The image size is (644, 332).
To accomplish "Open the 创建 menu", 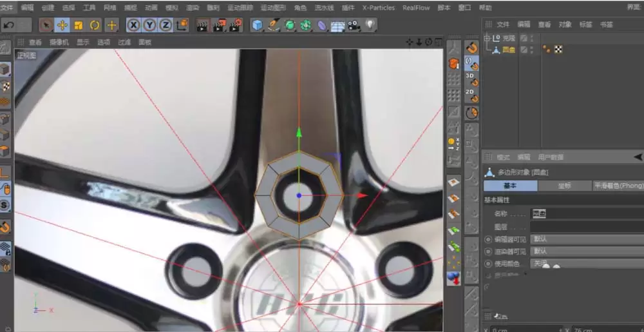I will pyautogui.click(x=48, y=7).
